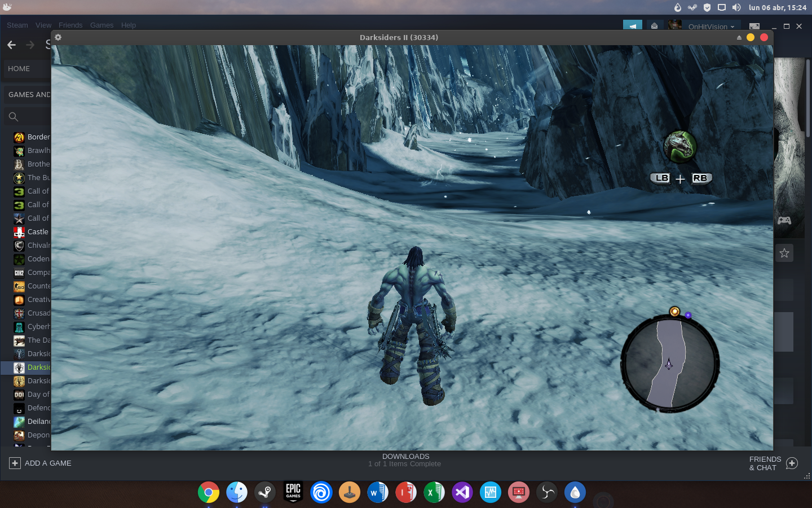Open the shield security indicator in panel

pyautogui.click(x=707, y=7)
